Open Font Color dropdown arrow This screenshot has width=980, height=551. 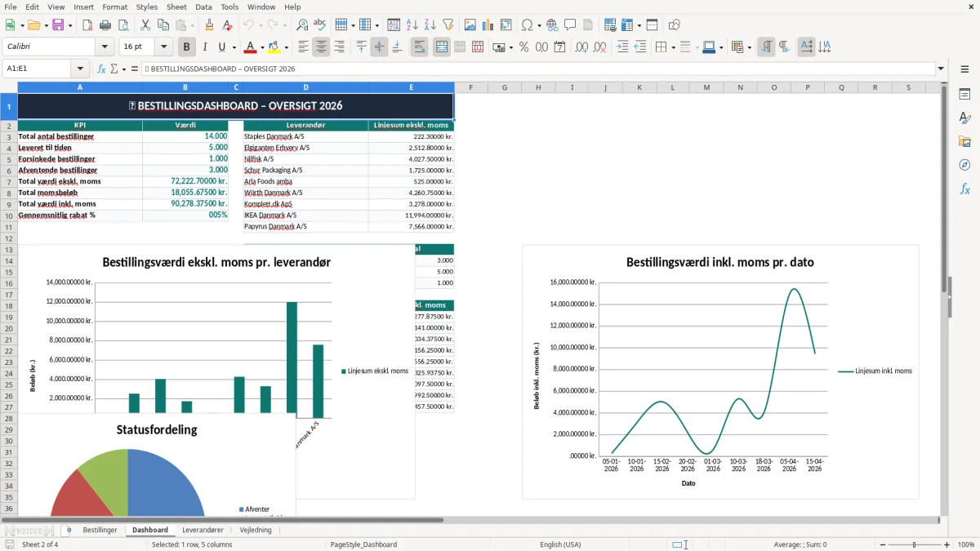(x=262, y=47)
